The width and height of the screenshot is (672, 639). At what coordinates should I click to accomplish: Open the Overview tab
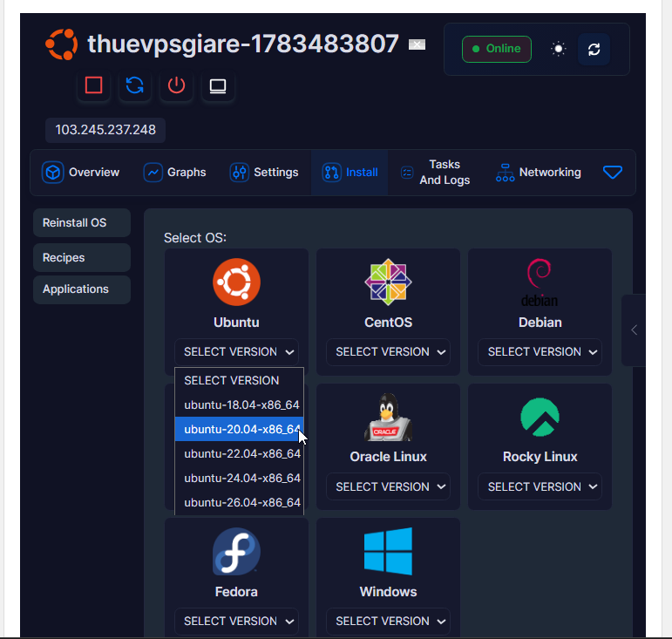click(x=81, y=173)
